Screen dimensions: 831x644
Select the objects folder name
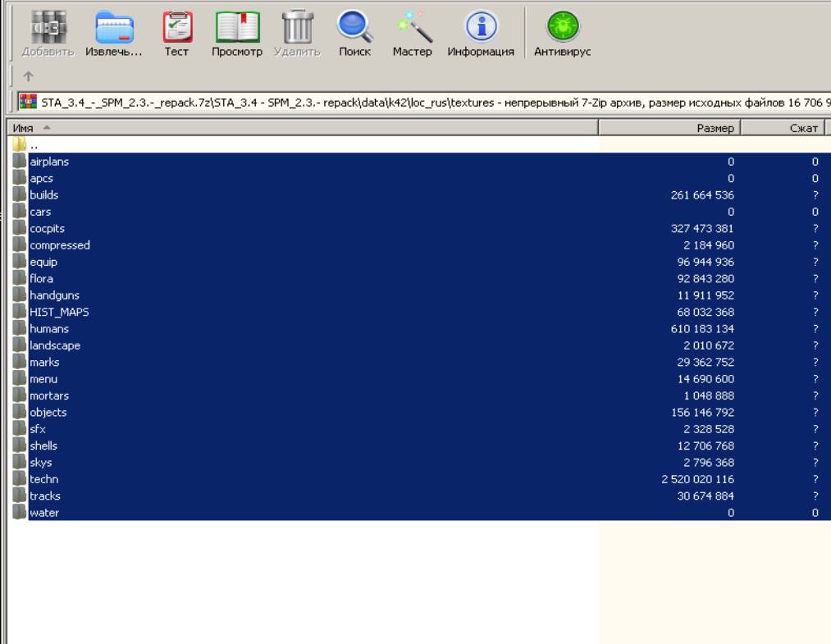pos(48,413)
